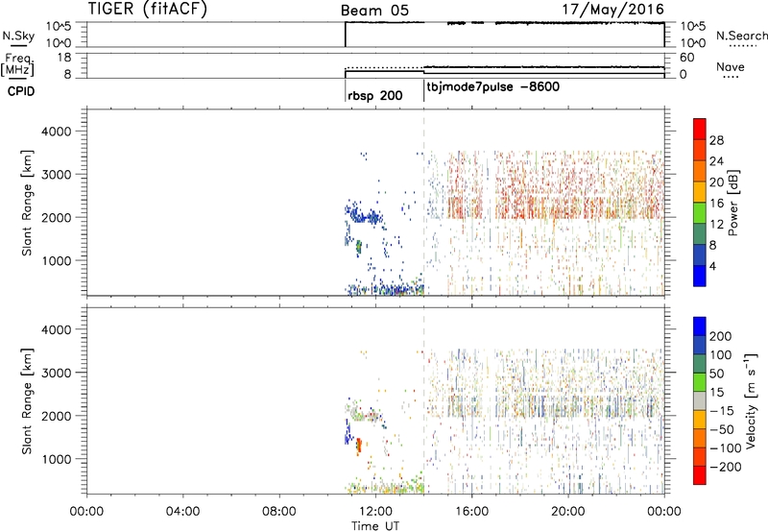
Task: Click the "1000" tick of the velocity panel
Action: point(56,459)
